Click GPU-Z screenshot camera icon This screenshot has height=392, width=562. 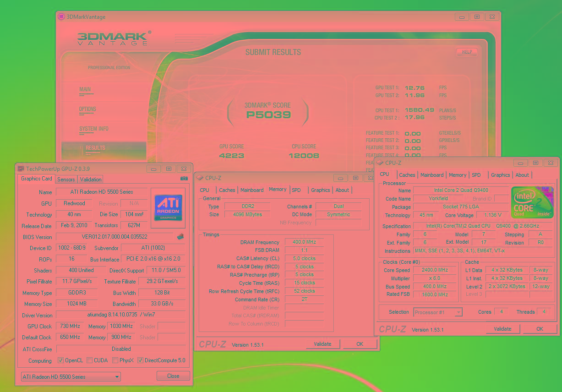[x=184, y=178]
